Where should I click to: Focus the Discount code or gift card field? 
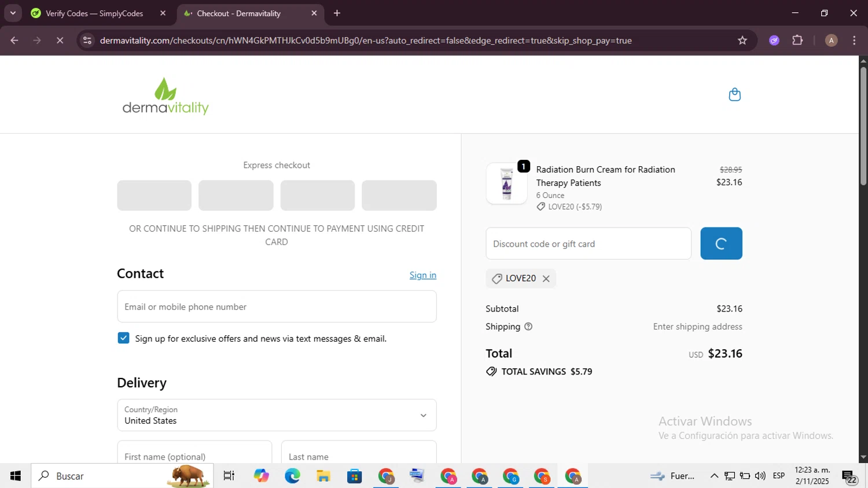[x=589, y=244]
